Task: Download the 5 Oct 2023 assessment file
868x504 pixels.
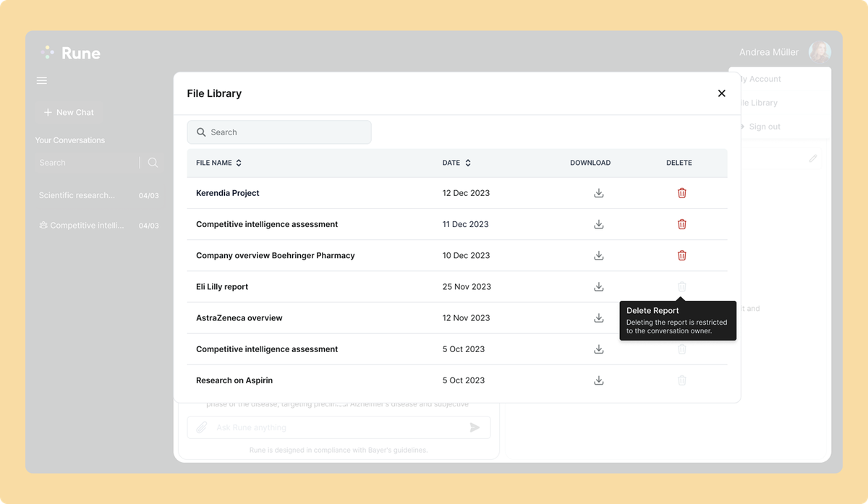Action: 599,349
